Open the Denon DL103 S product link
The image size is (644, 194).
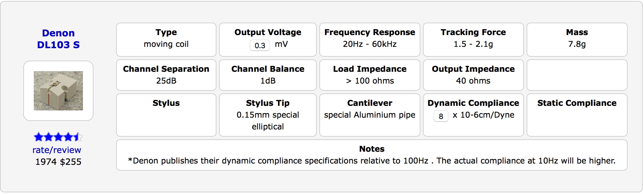(x=58, y=39)
